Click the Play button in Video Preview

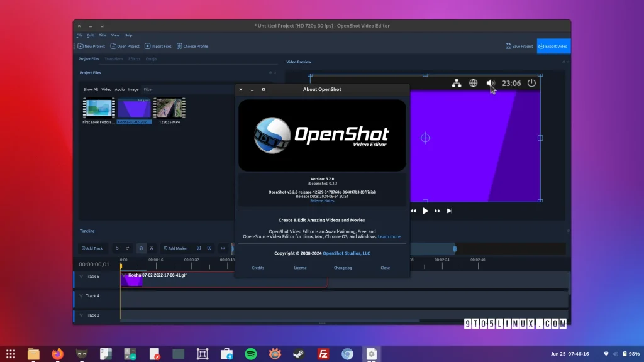coord(425,211)
